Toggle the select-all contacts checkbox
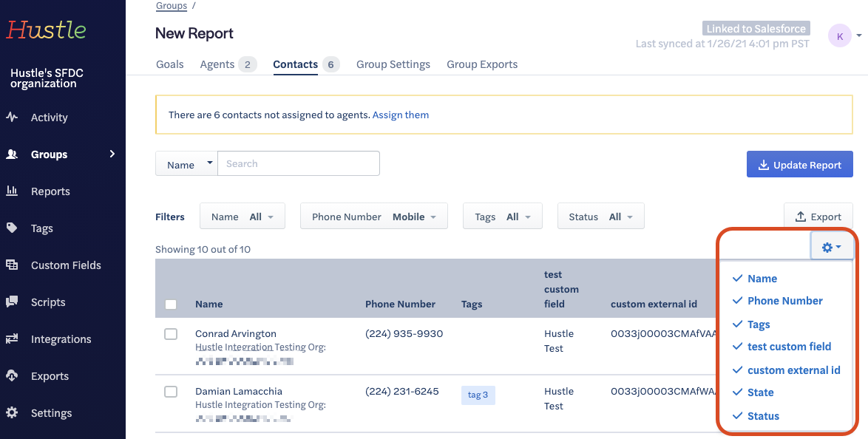Viewport: 868px width, 439px height. click(x=171, y=304)
